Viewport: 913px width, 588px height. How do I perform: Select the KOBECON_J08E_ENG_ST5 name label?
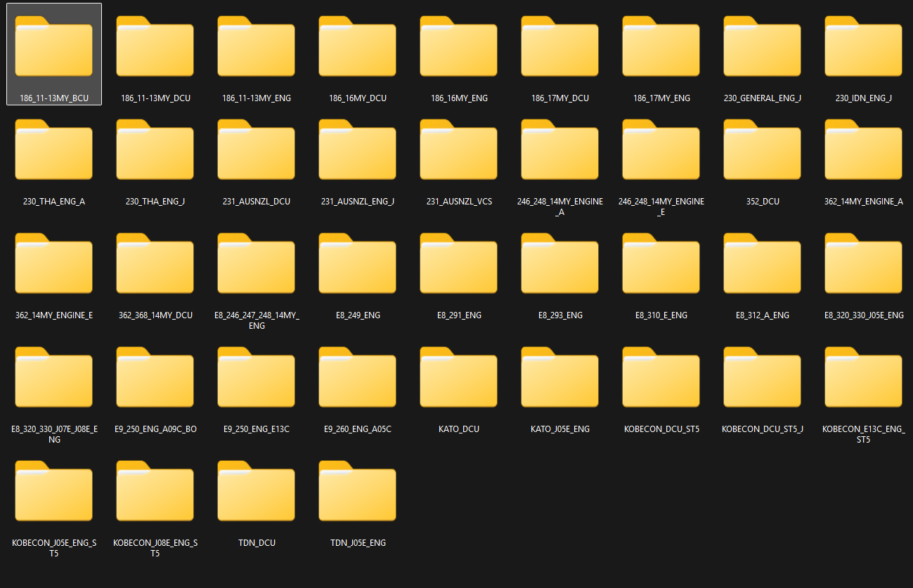click(x=155, y=549)
